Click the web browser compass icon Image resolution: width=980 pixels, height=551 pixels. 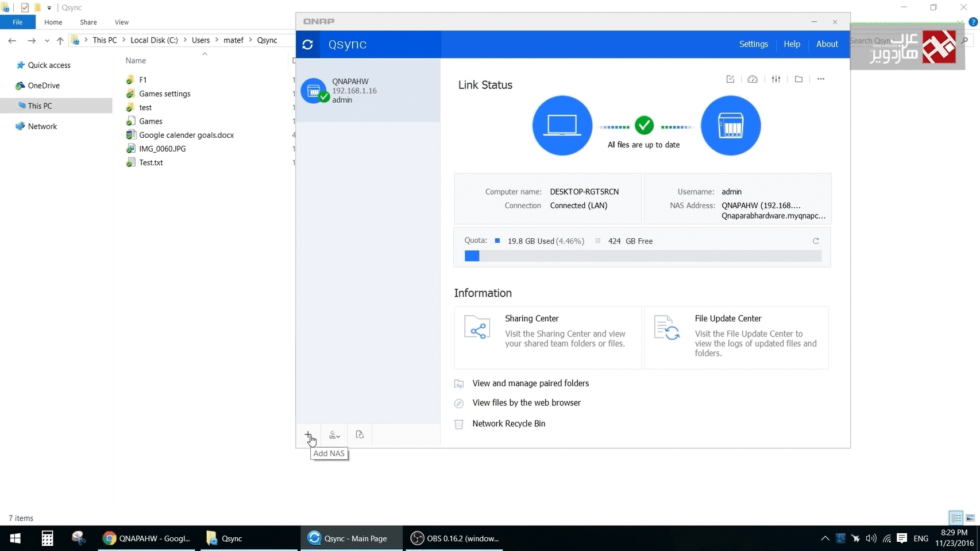(x=459, y=403)
